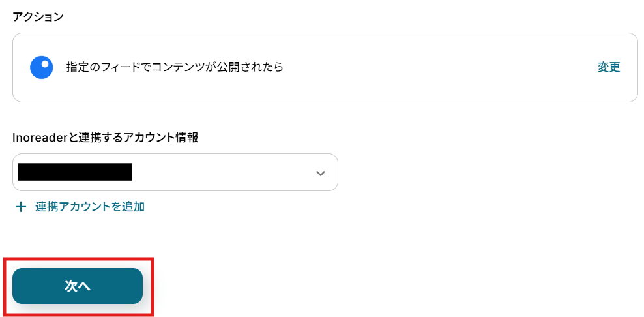Click the blue Inoreader app icon
The height and width of the screenshot is (317, 644).
[42, 67]
